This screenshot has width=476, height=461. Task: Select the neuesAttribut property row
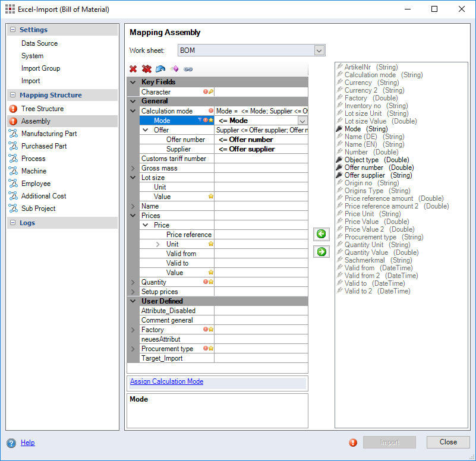pos(177,339)
